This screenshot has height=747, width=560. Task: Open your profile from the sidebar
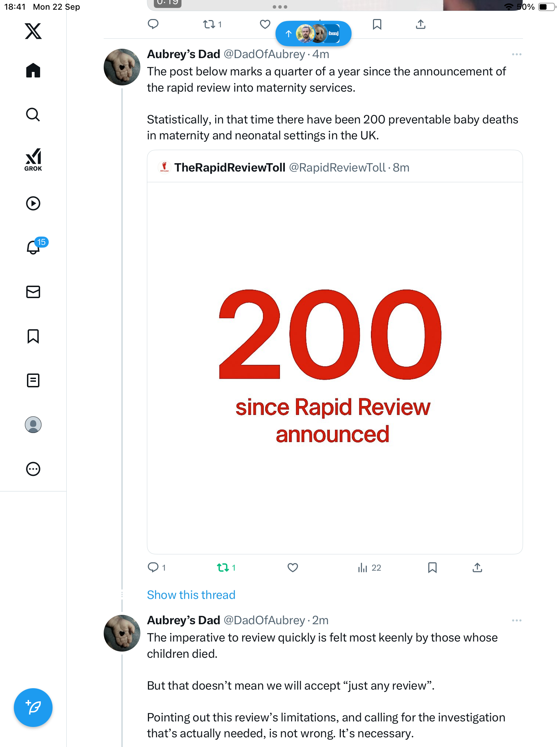[33, 425]
